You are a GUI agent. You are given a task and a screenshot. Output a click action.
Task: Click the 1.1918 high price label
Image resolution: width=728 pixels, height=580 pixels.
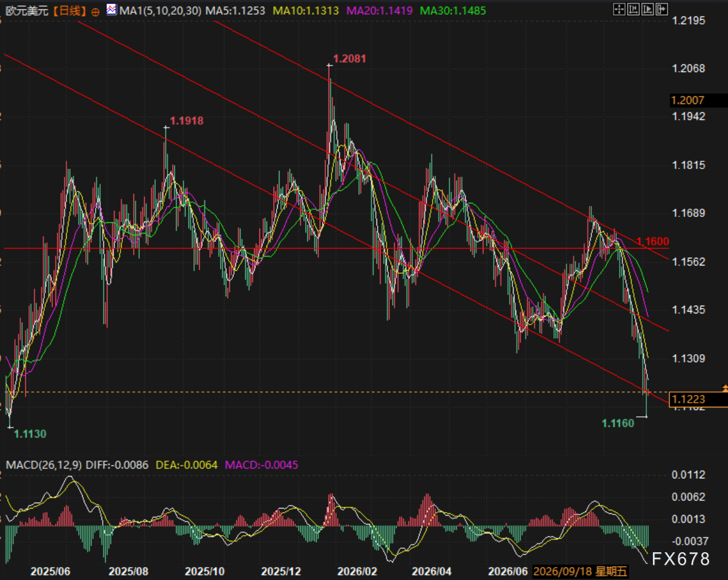coord(187,121)
